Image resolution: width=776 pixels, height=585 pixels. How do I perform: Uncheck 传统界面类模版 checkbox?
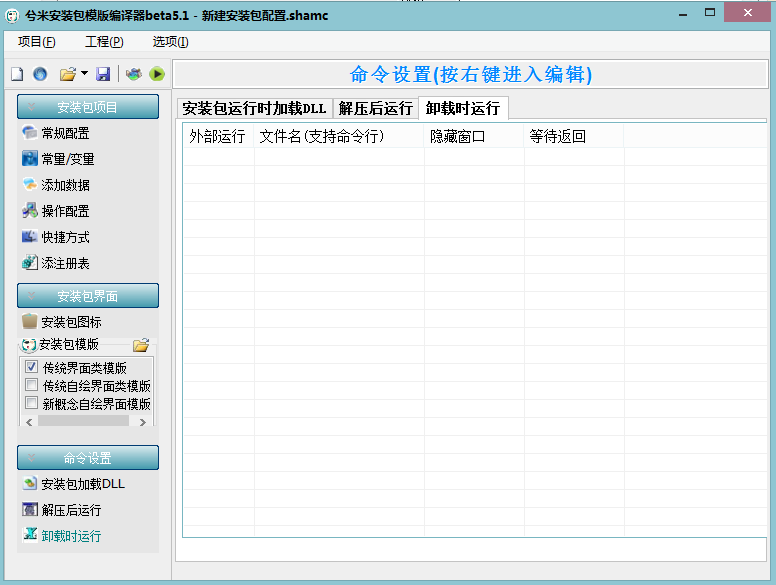pos(31,367)
